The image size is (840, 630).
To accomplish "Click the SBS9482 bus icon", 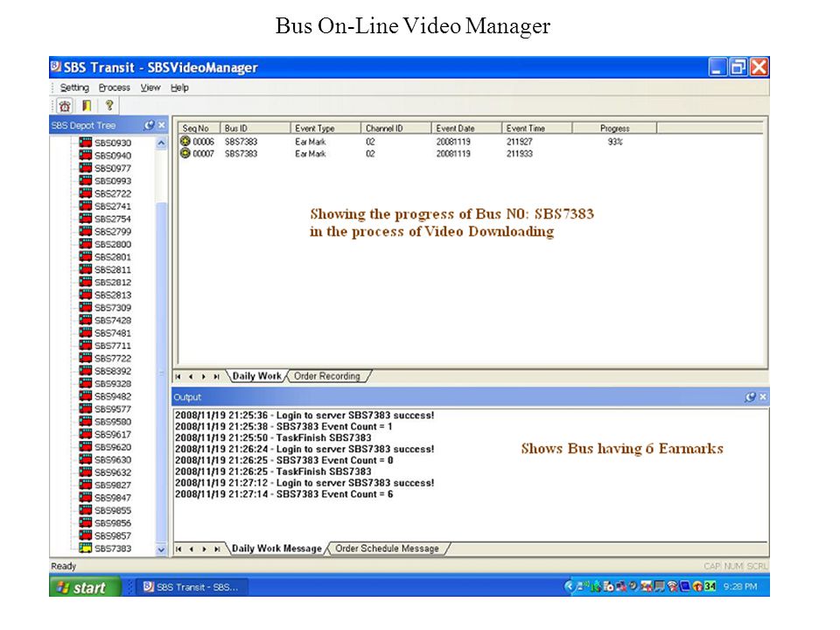I will [85, 395].
